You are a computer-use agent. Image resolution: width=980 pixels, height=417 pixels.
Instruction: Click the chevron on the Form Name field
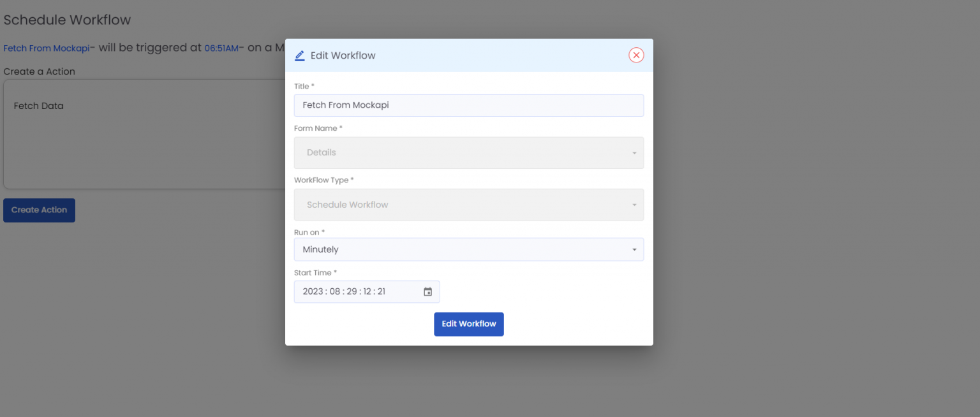coord(634,153)
